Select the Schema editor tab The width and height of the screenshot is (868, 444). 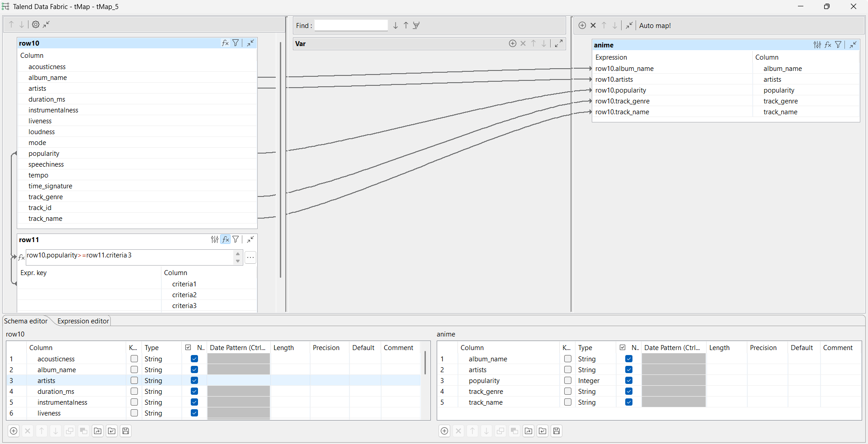tap(26, 321)
